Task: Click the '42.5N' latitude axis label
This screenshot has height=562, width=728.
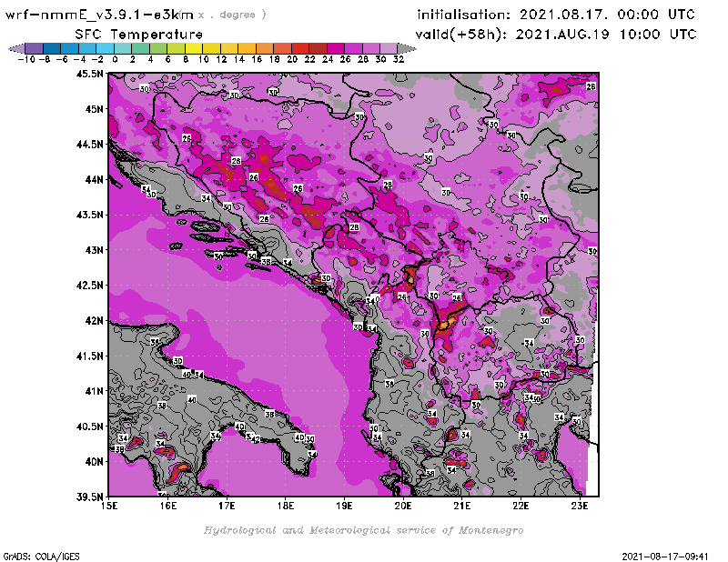Action: [89, 286]
